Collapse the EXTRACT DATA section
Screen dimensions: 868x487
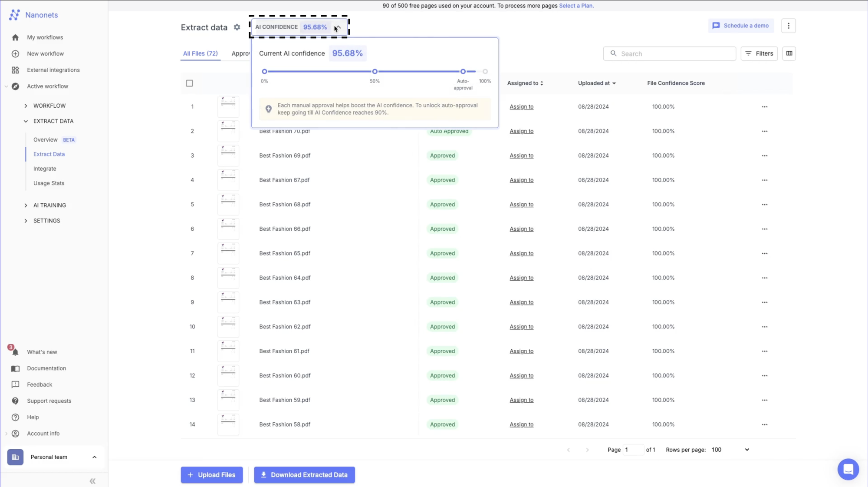pyautogui.click(x=25, y=121)
